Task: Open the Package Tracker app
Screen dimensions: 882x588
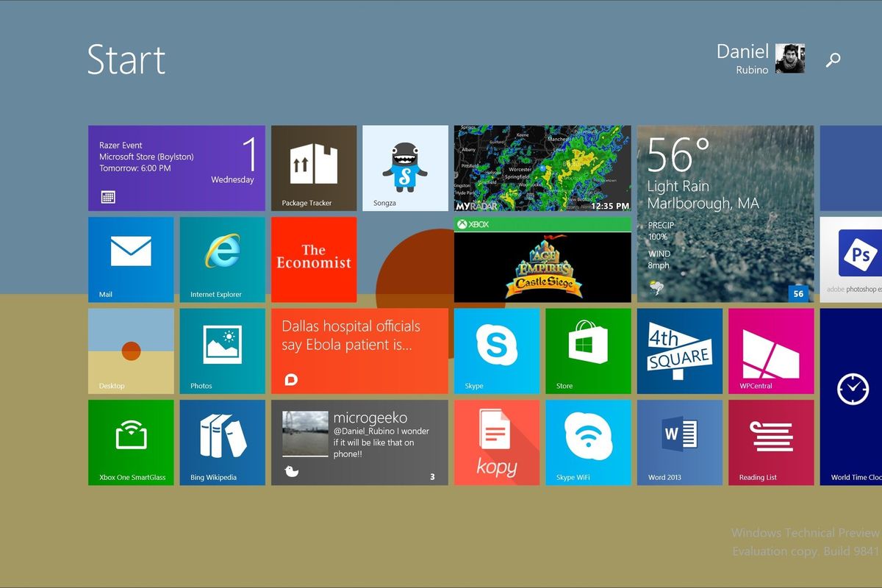Action: [x=314, y=168]
